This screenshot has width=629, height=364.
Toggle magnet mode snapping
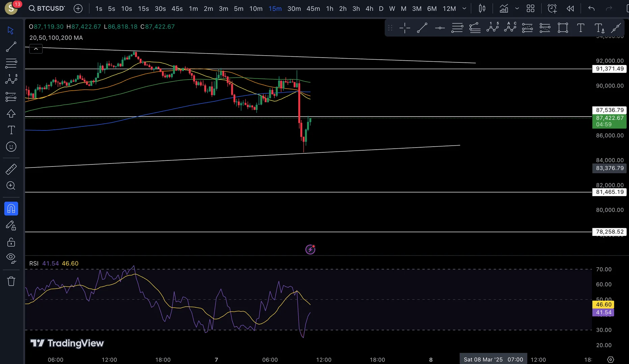coord(11,209)
